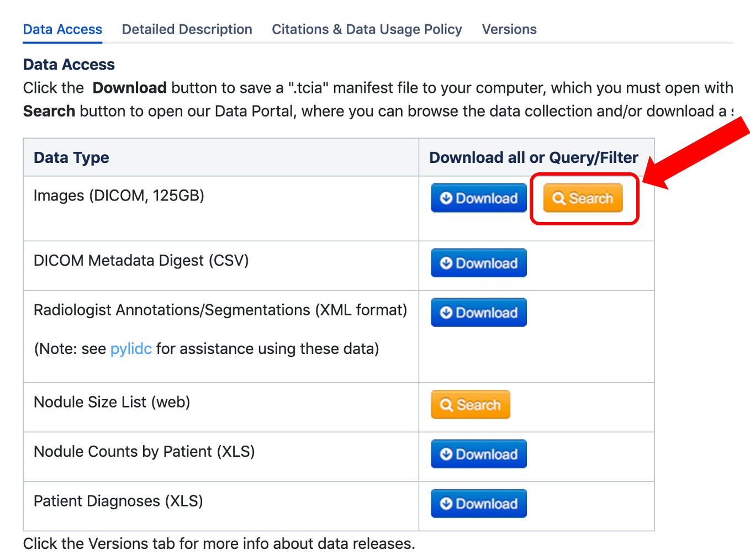Screen dimensions: 750x560
Task: Click the download icon for Patient Diagnoses
Action: tap(446, 503)
